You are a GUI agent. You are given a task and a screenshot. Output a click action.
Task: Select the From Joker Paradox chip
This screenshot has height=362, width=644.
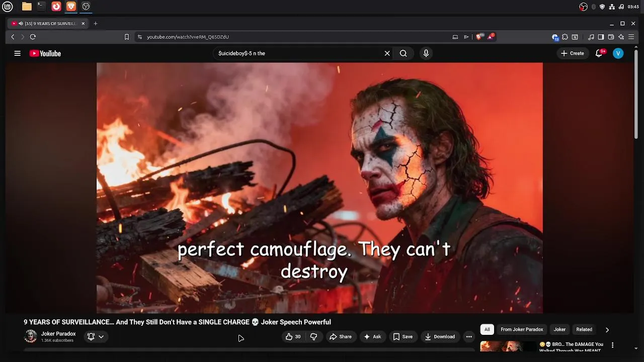point(522,329)
